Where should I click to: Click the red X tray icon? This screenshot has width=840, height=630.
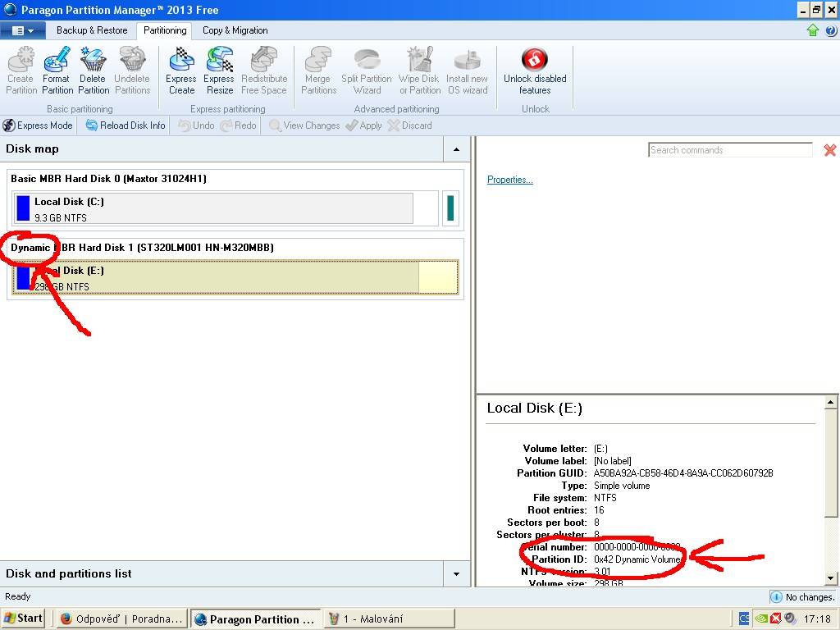coord(775,619)
